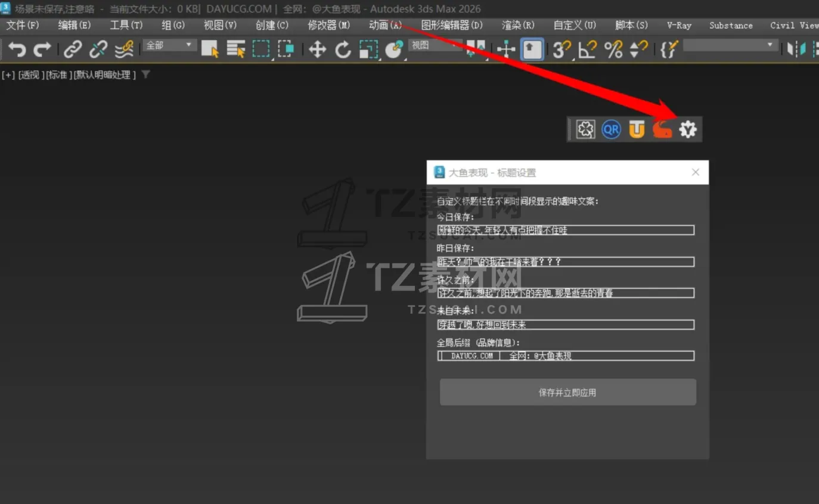Open the 动画(A) menu
This screenshot has height=504, width=819.
point(385,25)
